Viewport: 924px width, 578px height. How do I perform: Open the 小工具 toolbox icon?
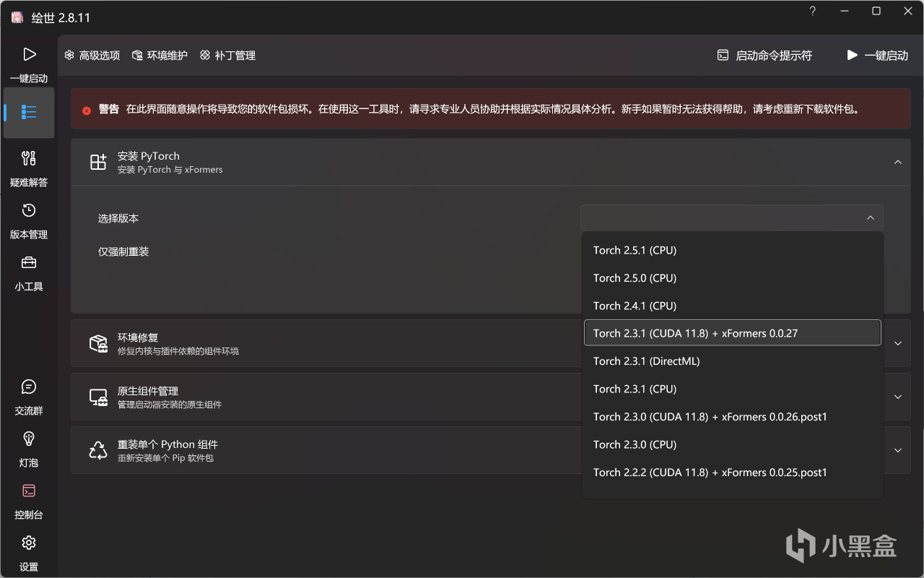(29, 262)
